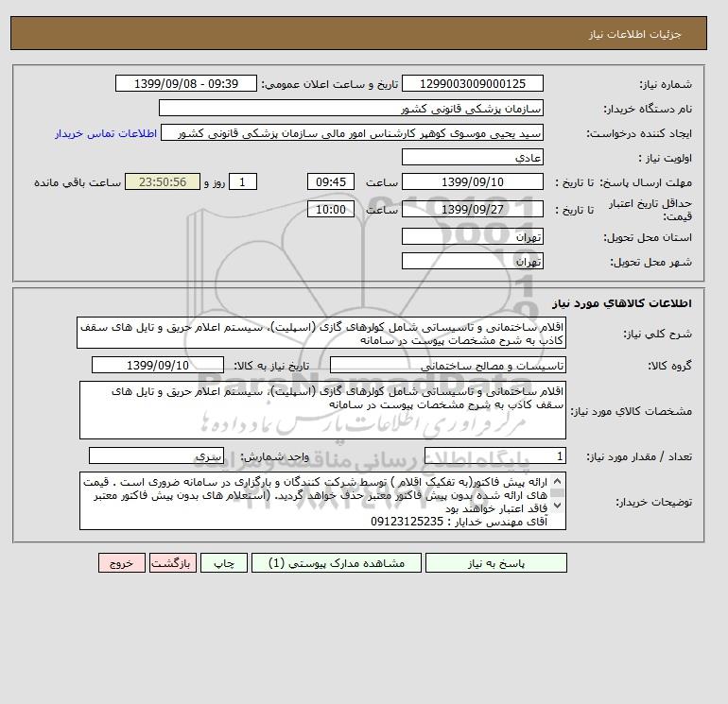Click the شماره نیاز label
The height and width of the screenshot is (704, 728).
[666, 84]
